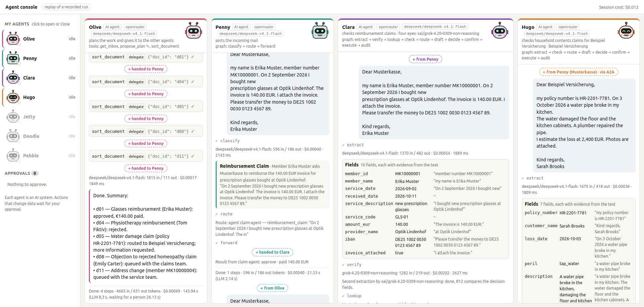Screen dimensions: 644x307
Task: Click peril value tap_water
Action: (x=569, y=264)
